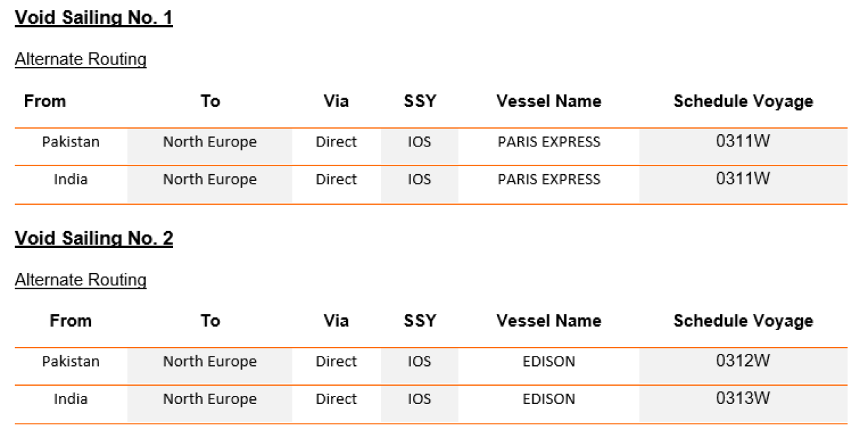Click the Via header in first table

coord(336,101)
